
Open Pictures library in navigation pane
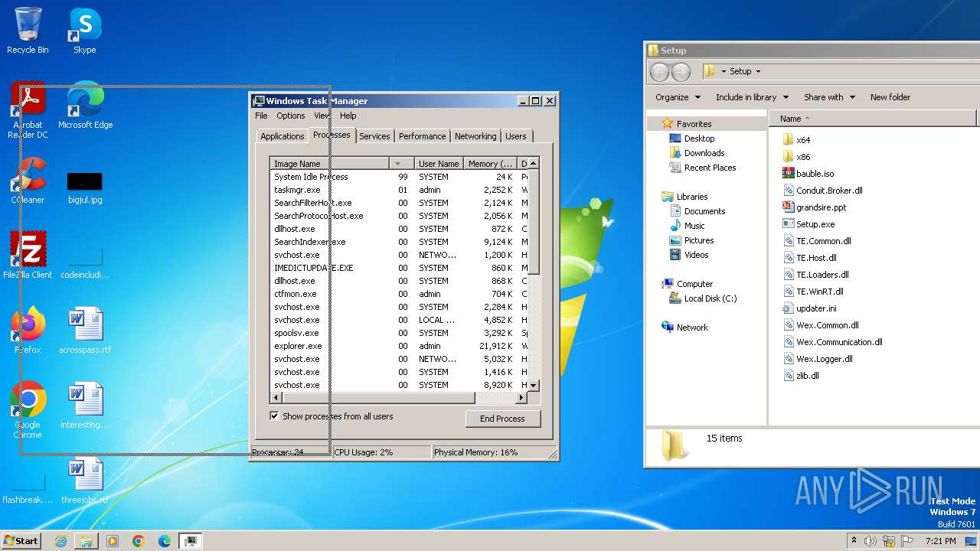coord(691,240)
